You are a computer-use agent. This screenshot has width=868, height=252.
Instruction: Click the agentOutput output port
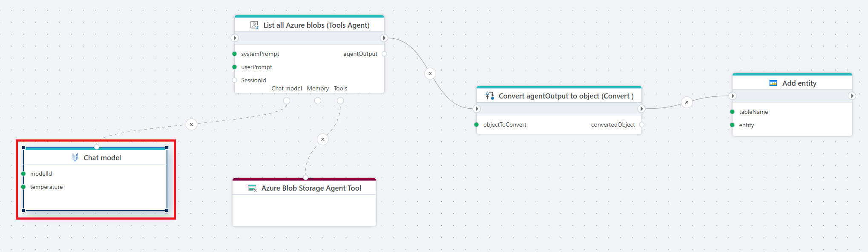384,54
